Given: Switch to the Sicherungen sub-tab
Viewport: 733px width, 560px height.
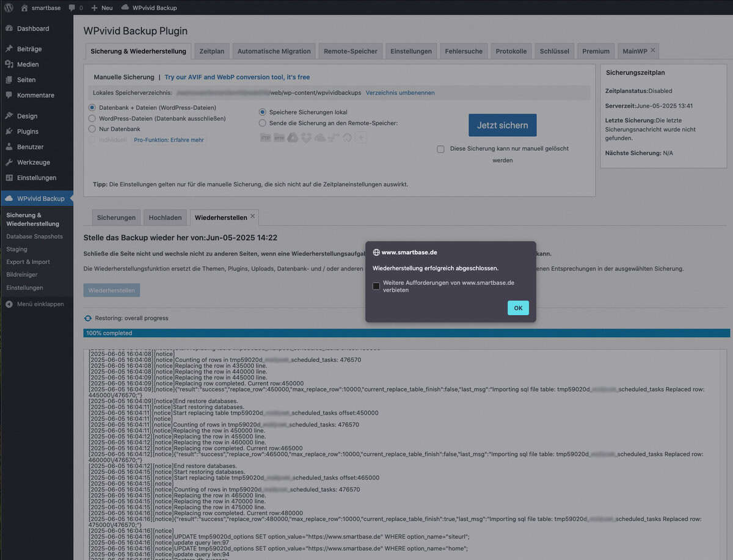Looking at the screenshot, I should tap(116, 217).
